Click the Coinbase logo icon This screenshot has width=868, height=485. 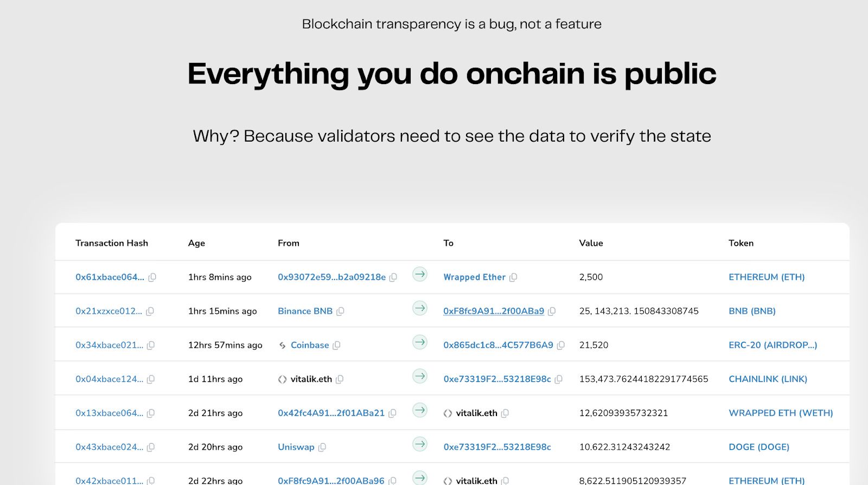pyautogui.click(x=282, y=346)
